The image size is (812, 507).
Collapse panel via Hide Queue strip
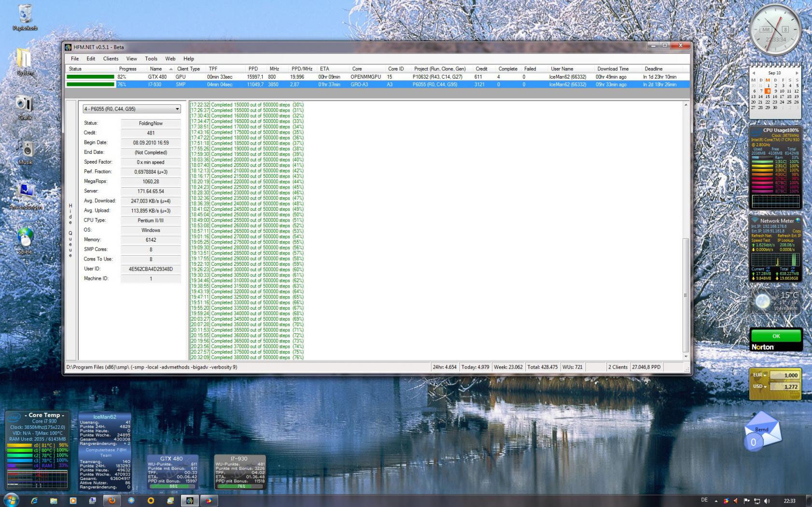pos(70,230)
